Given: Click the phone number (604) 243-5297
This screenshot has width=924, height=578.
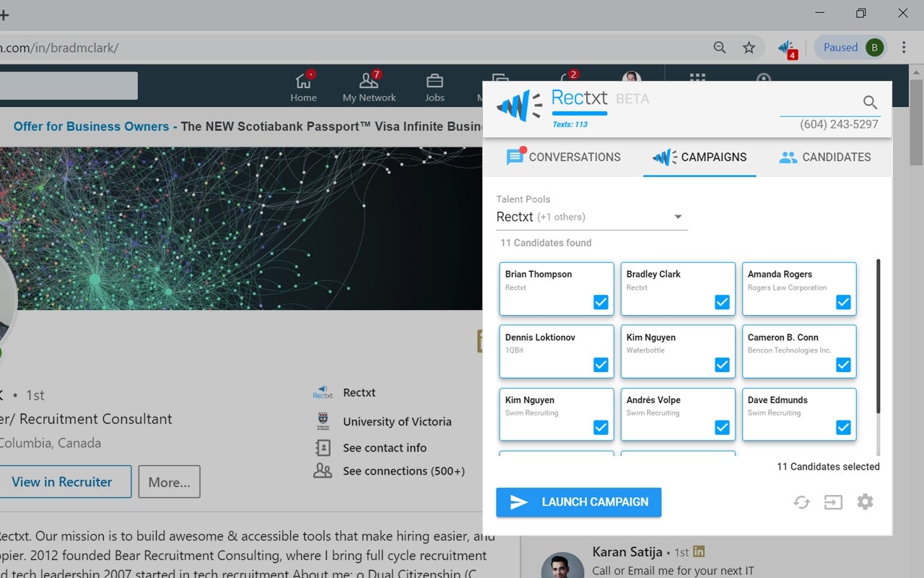Looking at the screenshot, I should click(839, 124).
